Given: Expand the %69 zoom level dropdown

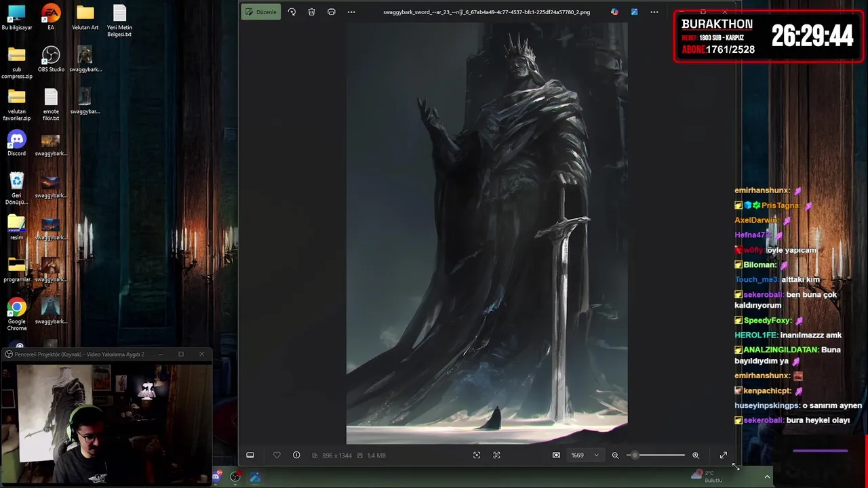Looking at the screenshot, I should pos(585,455).
